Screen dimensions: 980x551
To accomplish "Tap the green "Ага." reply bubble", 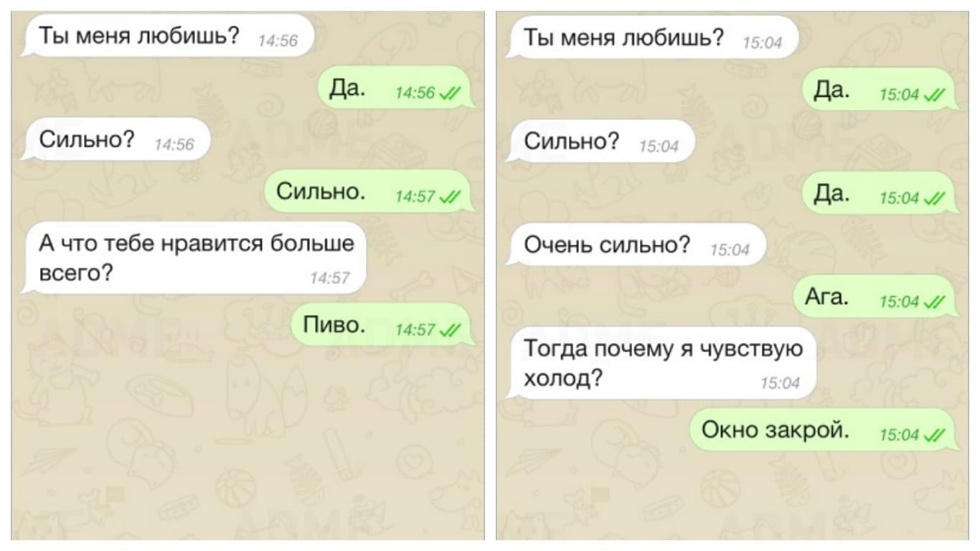I will (875, 296).
